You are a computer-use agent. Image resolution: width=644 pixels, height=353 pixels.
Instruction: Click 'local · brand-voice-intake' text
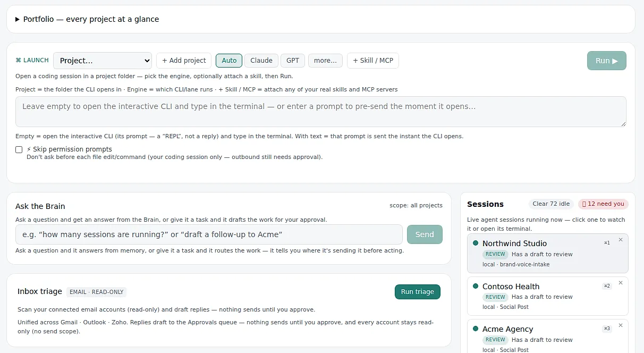coord(516,264)
